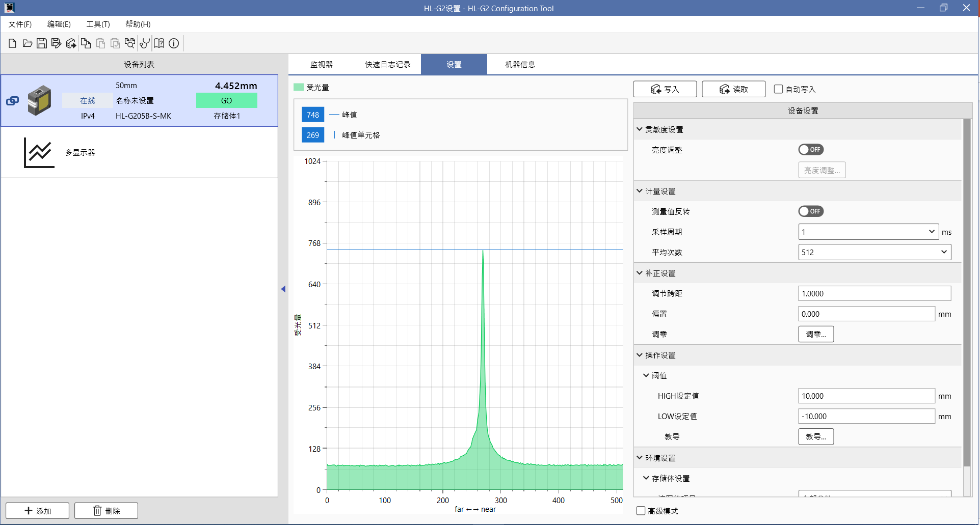The height and width of the screenshot is (525, 980).
Task: Click the greyed-out paste clipboard icon
Action: coord(101,43)
